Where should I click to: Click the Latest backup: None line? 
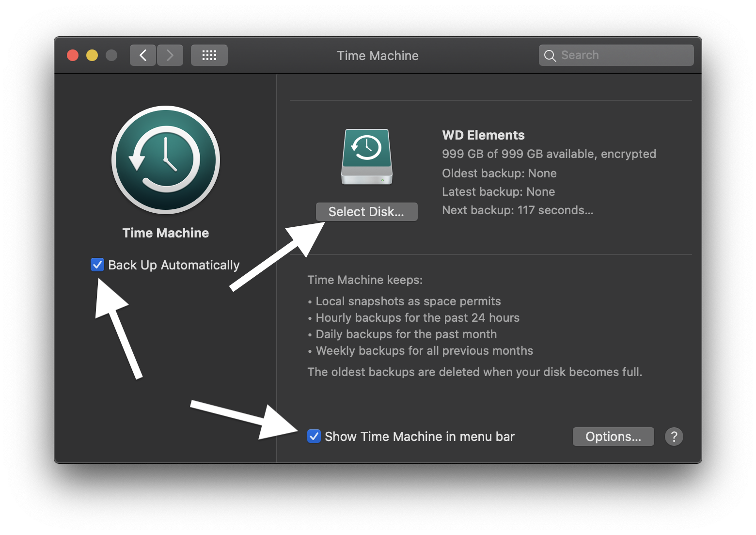(x=498, y=192)
